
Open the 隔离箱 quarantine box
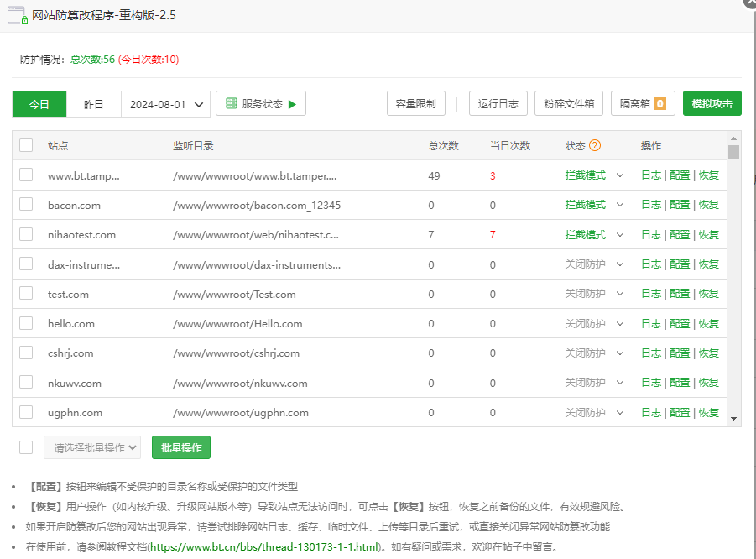[x=643, y=104]
